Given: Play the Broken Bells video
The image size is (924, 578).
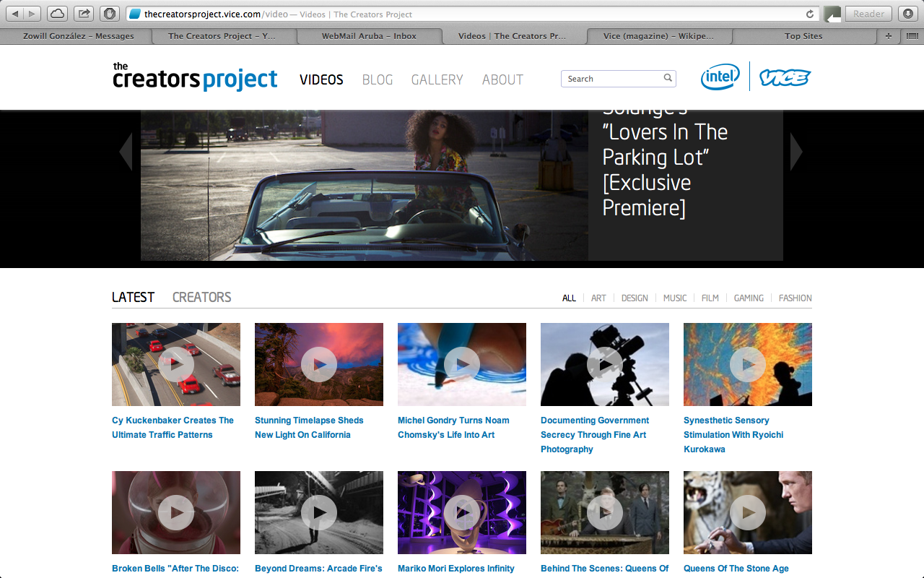Looking at the screenshot, I should click(176, 512).
